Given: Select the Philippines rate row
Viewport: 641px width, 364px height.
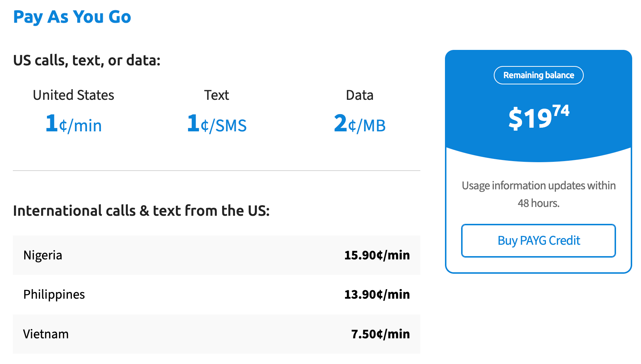Looking at the screenshot, I should coord(217,295).
